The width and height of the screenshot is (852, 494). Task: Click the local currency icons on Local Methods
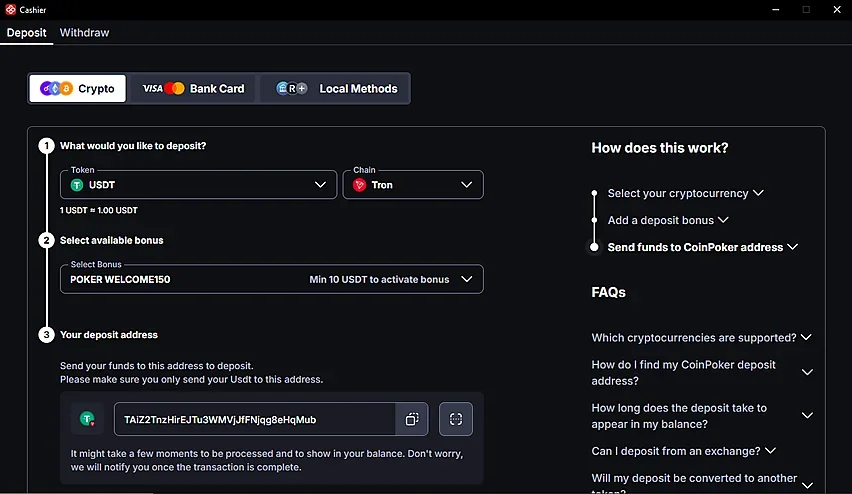292,88
